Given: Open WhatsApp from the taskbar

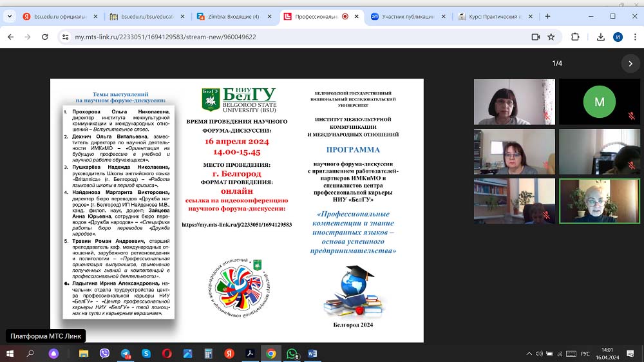Looking at the screenshot, I should 292,354.
